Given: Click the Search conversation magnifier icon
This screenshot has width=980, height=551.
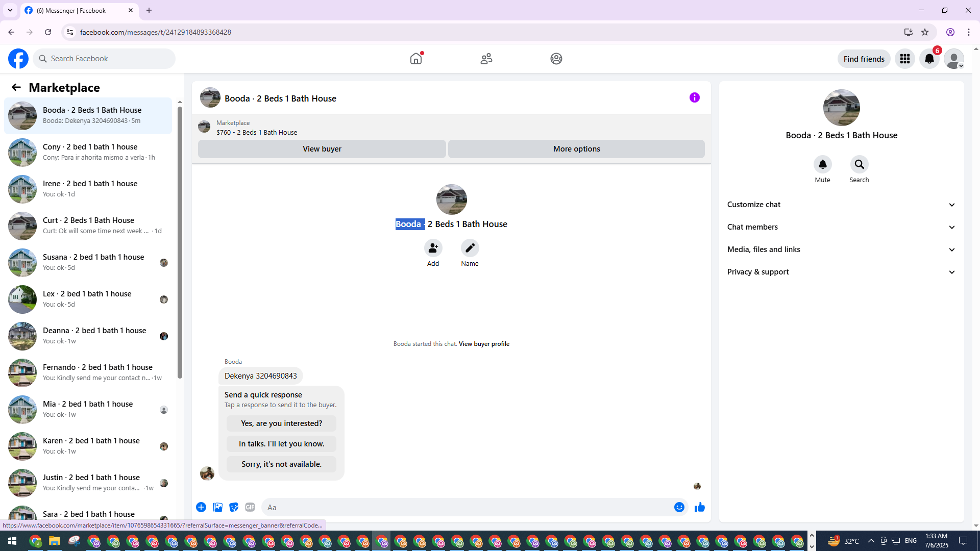Looking at the screenshot, I should click(x=859, y=164).
